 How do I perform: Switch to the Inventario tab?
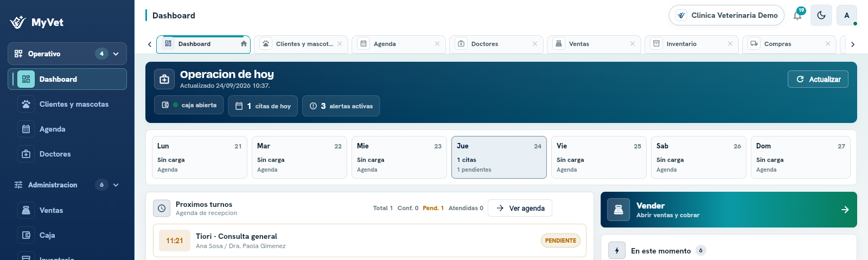coord(692,44)
